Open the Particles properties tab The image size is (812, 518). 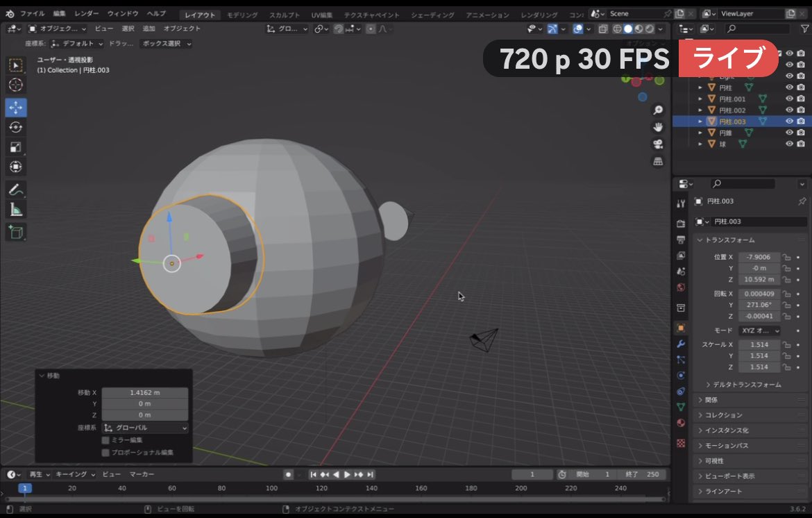tap(681, 360)
